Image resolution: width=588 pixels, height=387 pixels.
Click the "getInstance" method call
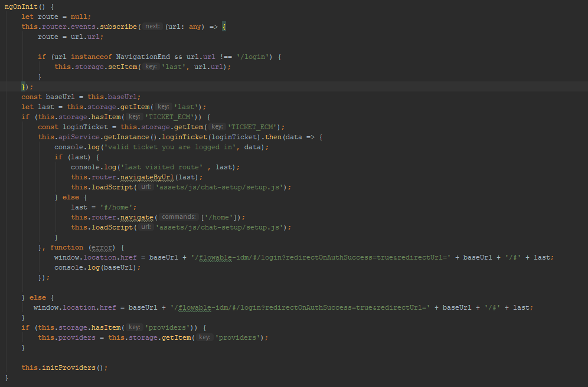pos(126,137)
